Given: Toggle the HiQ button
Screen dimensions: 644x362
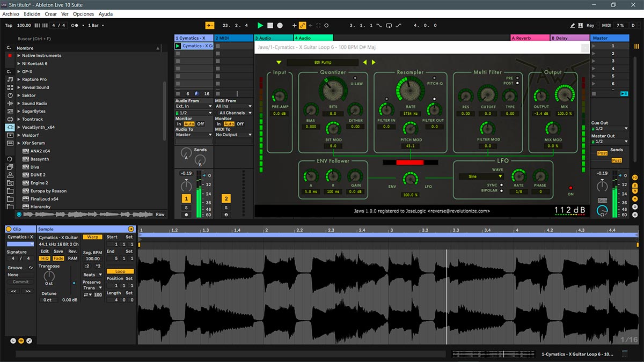Looking at the screenshot, I should (45, 258).
